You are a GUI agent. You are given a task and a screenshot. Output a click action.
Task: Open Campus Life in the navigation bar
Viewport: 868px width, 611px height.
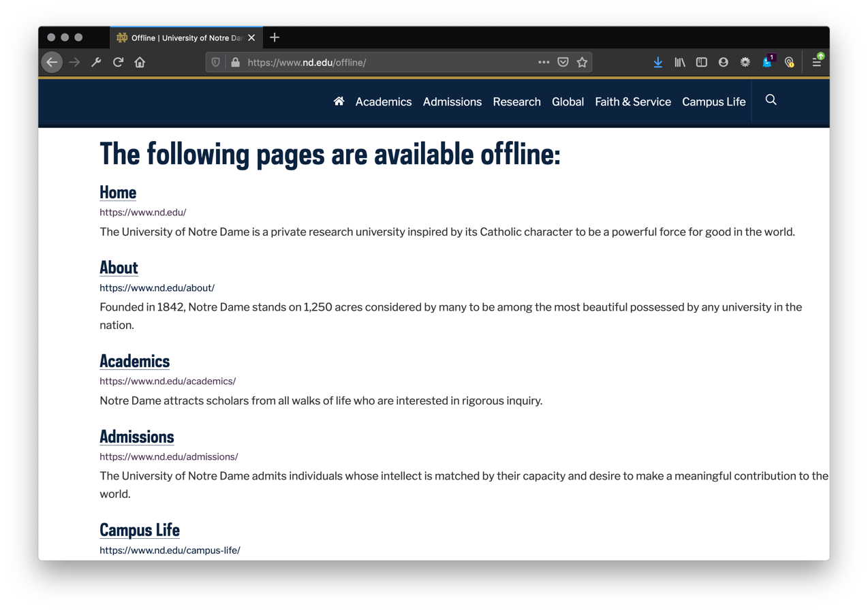[714, 101]
